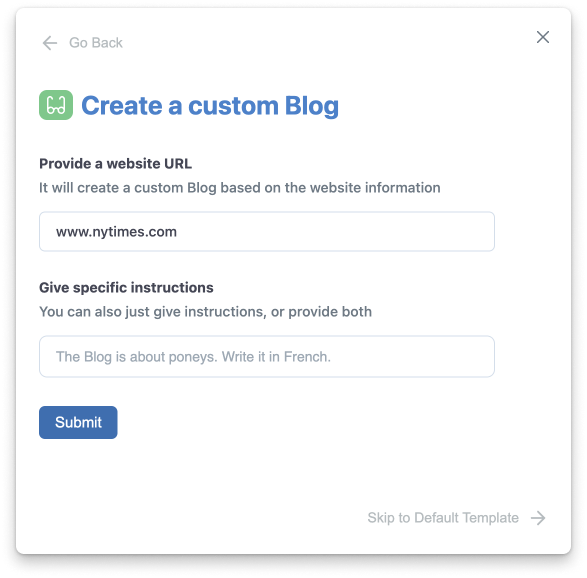Click the poneys placeholder text

pyautogui.click(x=193, y=357)
